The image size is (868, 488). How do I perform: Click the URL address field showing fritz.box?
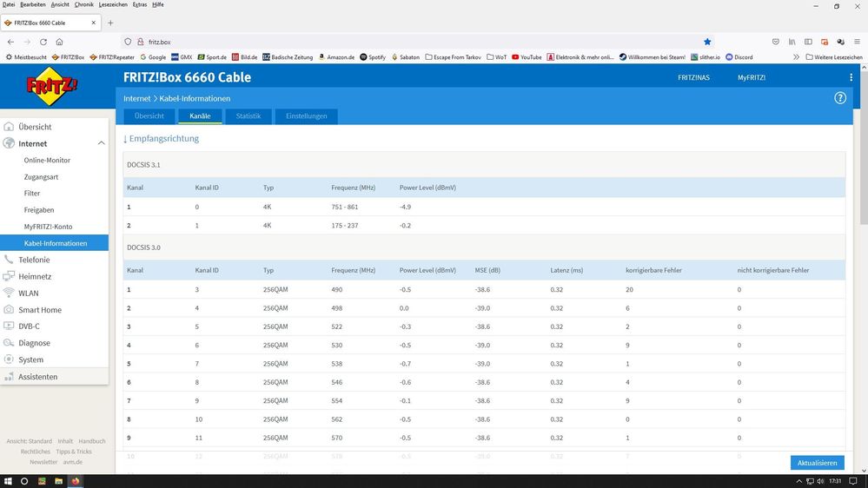pos(391,41)
